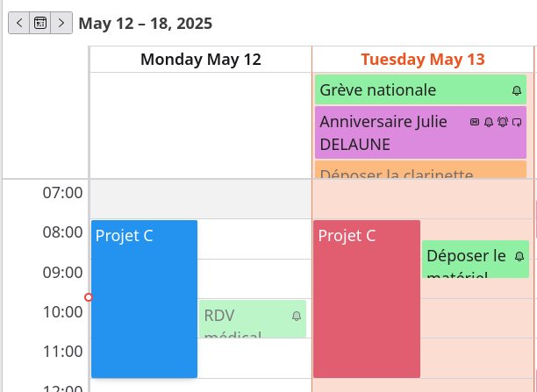Click the May 12 – 18, 2025 date range

146,24
